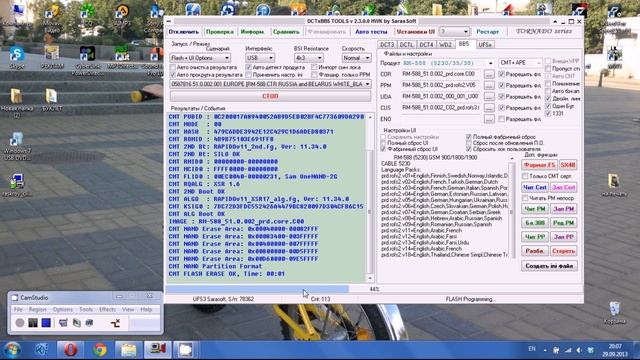Browse for the UDA file
640x360 pixels.
click(489, 97)
